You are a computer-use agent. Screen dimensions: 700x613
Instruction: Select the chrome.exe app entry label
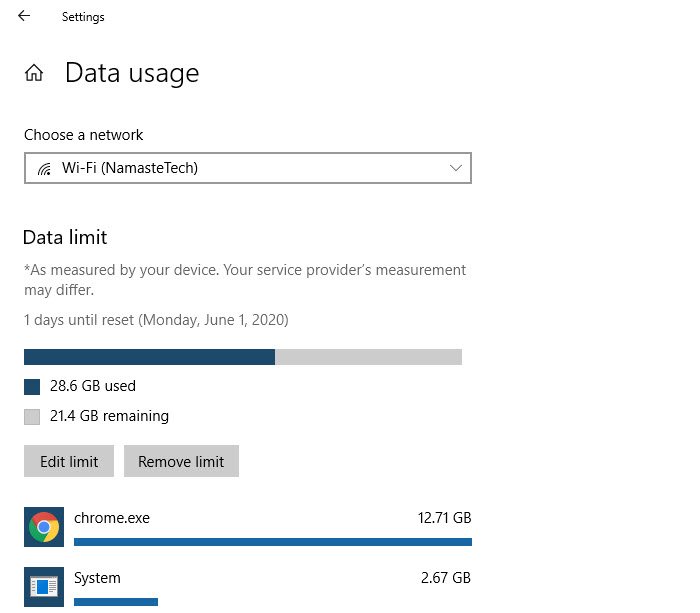pos(112,518)
